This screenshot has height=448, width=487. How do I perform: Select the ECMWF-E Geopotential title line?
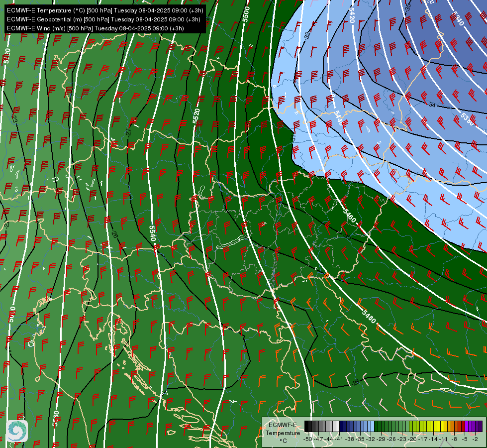103,19
